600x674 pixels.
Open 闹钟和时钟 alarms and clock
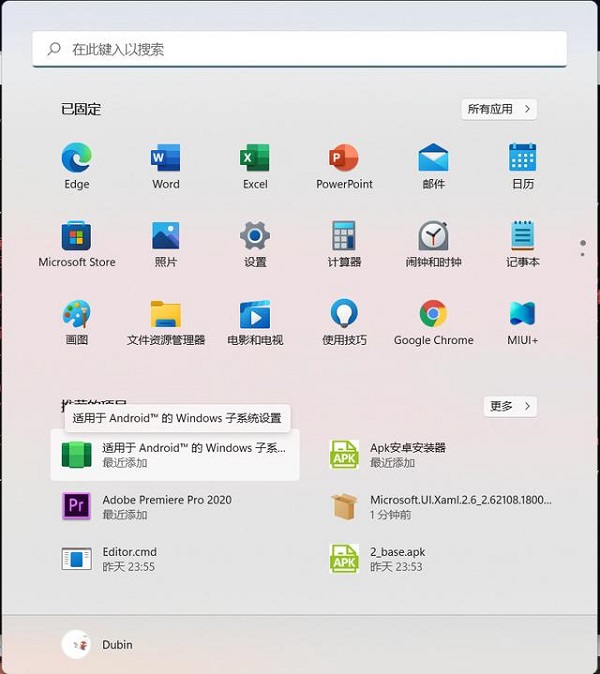[x=433, y=244]
